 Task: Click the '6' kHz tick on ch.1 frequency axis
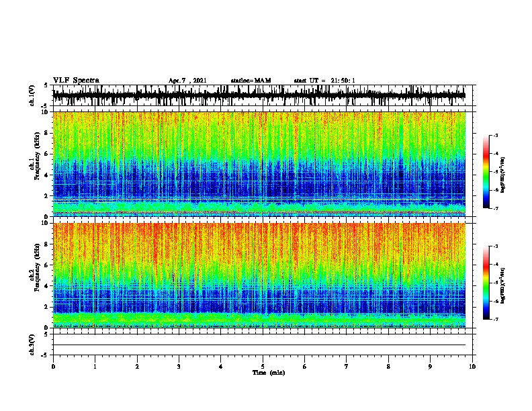[x=47, y=154]
